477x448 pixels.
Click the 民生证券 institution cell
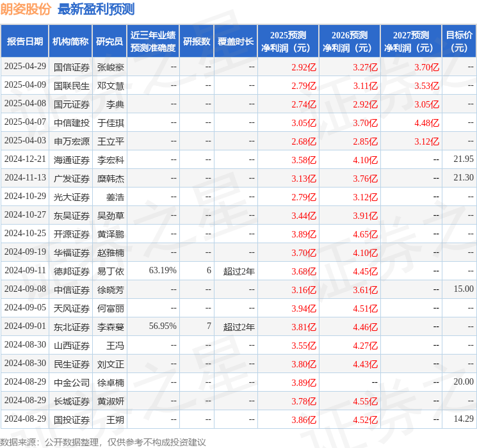[72, 364]
